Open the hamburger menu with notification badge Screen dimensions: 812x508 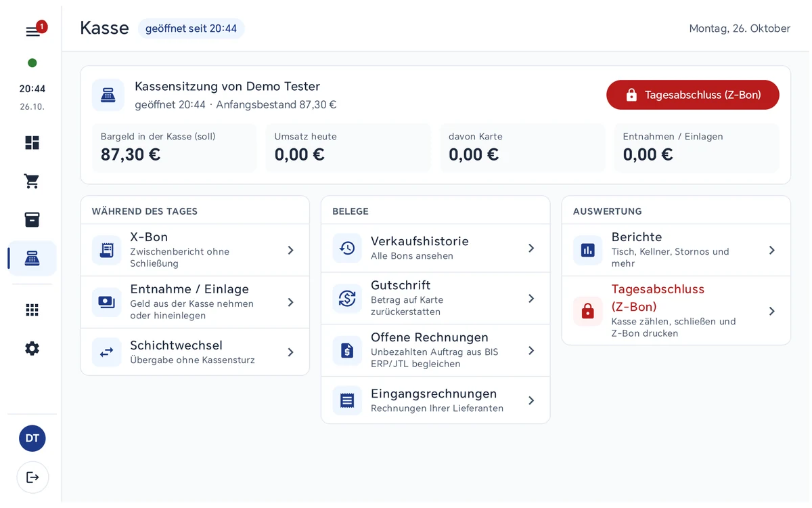(x=32, y=32)
